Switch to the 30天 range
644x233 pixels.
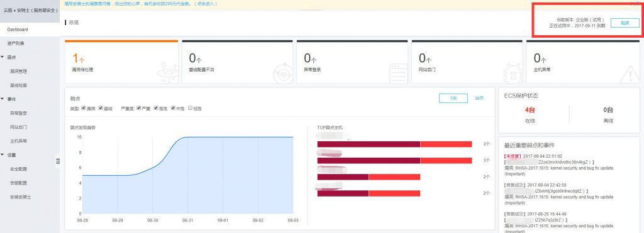coord(479,99)
